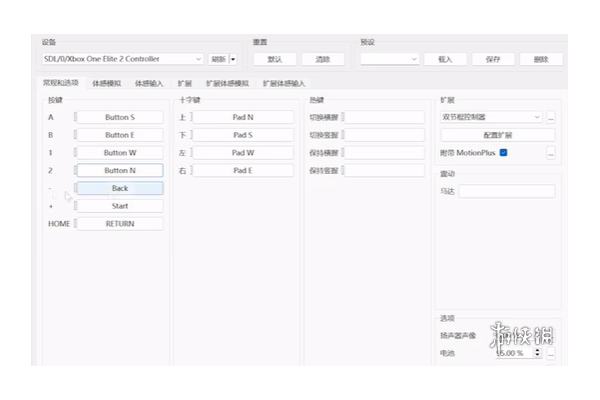
Task: Rebind key 1 mapped to Button W
Action: tap(120, 153)
